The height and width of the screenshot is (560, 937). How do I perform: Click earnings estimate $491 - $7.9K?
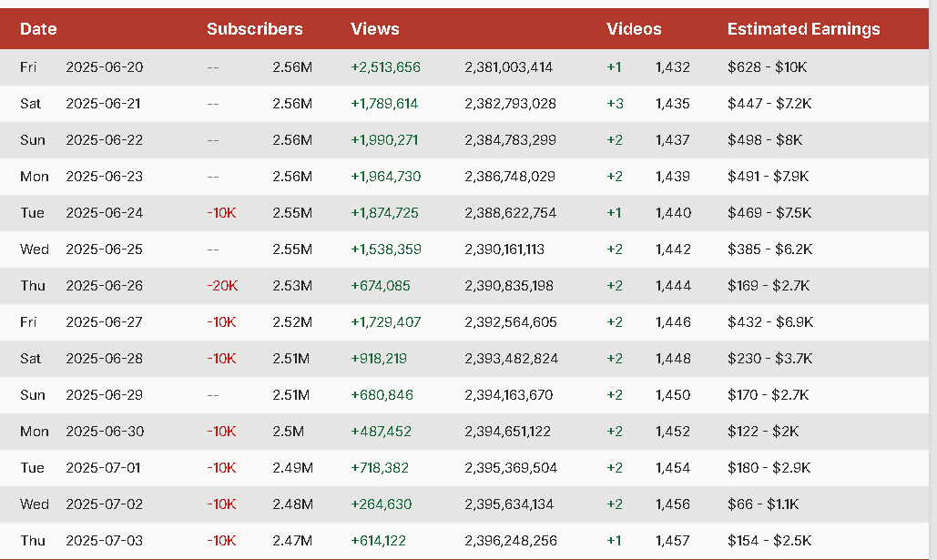pyautogui.click(x=768, y=177)
